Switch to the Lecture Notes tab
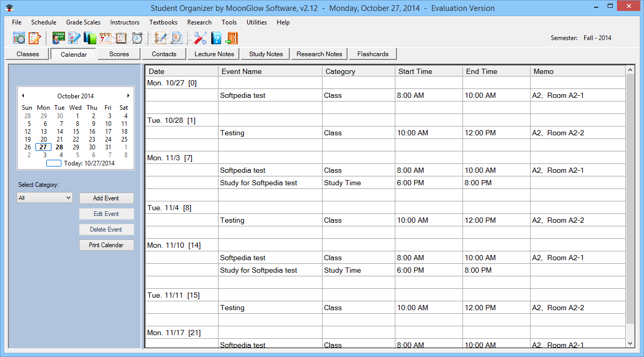This screenshot has height=357, width=644. 214,54
